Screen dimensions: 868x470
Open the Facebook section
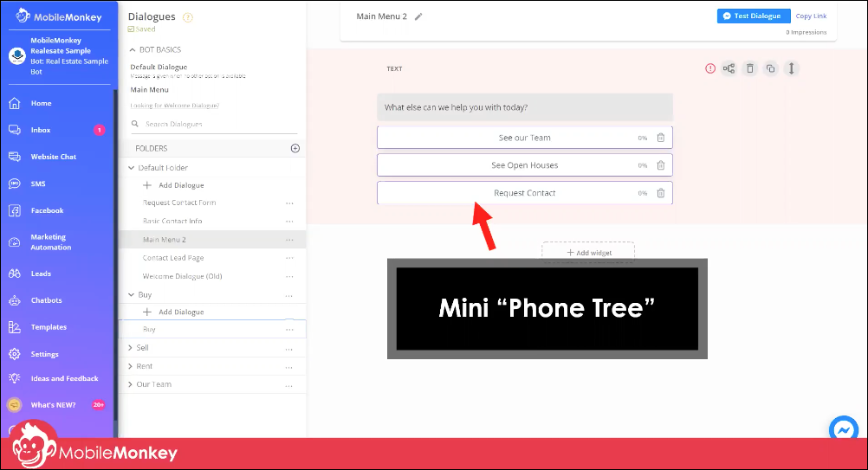[x=47, y=210]
